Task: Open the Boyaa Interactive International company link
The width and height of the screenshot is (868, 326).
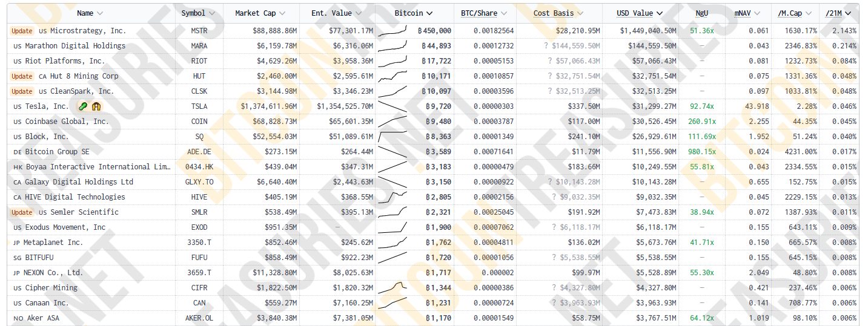Action: click(97, 167)
